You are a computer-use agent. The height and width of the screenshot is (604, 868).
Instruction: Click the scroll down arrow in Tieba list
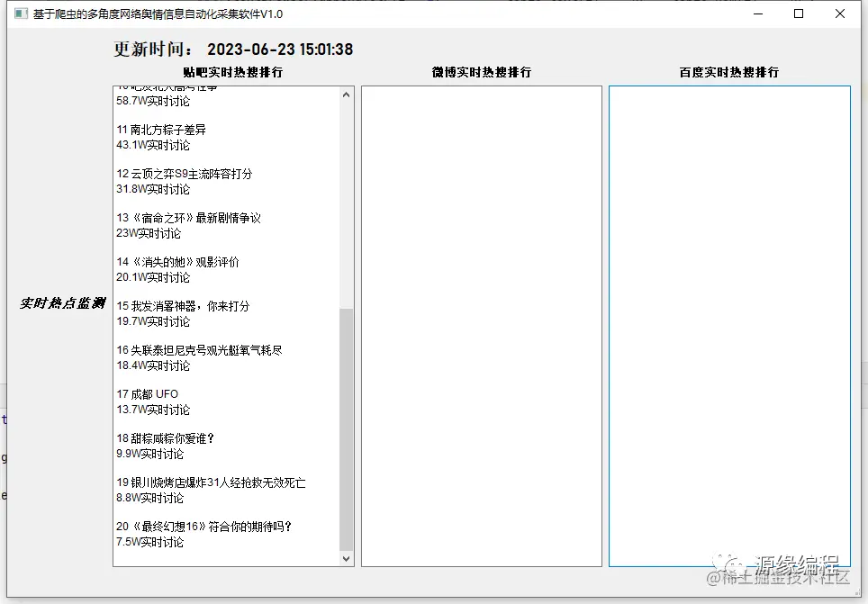pos(346,559)
